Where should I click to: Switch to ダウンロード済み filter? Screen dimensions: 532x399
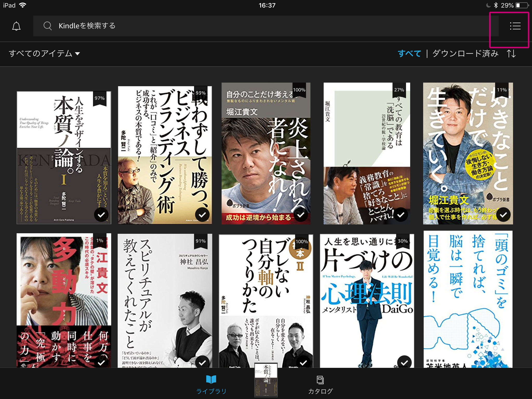pyautogui.click(x=465, y=54)
